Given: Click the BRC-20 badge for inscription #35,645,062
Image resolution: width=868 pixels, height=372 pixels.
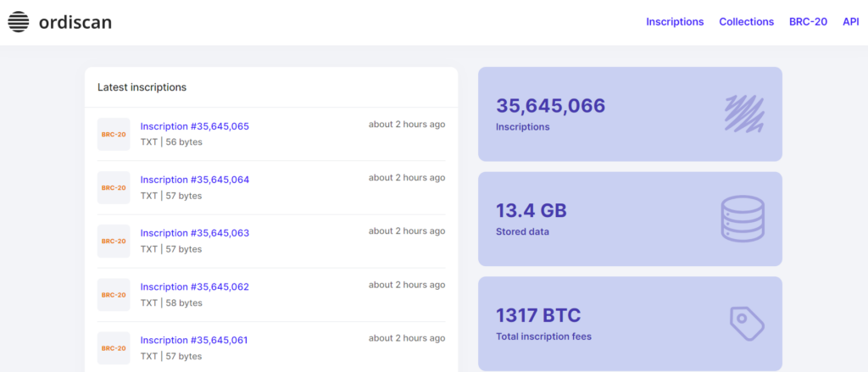Looking at the screenshot, I should pos(114,294).
